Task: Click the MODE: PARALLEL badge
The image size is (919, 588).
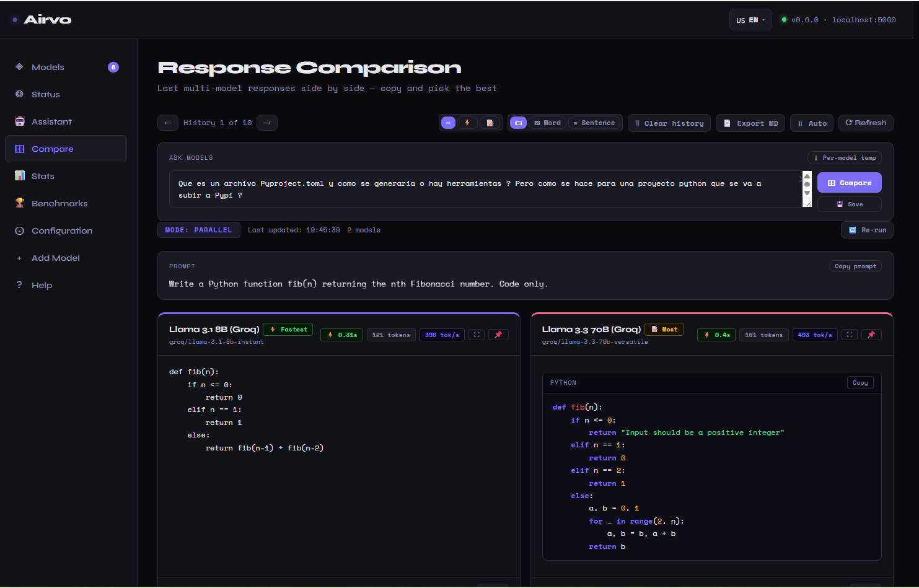Action: click(x=198, y=230)
